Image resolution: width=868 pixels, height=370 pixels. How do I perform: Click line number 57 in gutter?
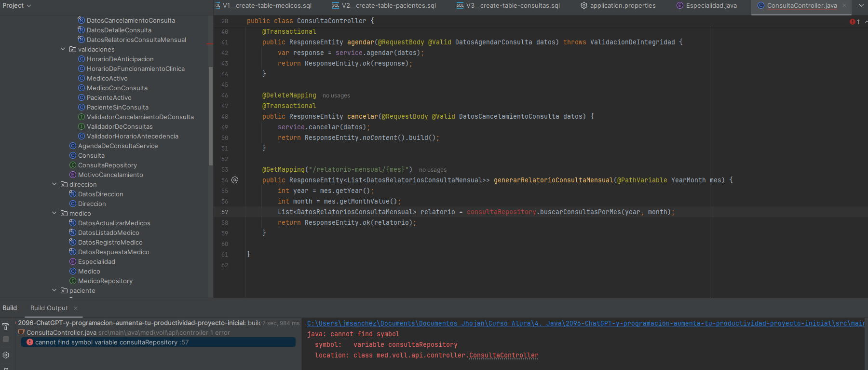click(x=225, y=212)
